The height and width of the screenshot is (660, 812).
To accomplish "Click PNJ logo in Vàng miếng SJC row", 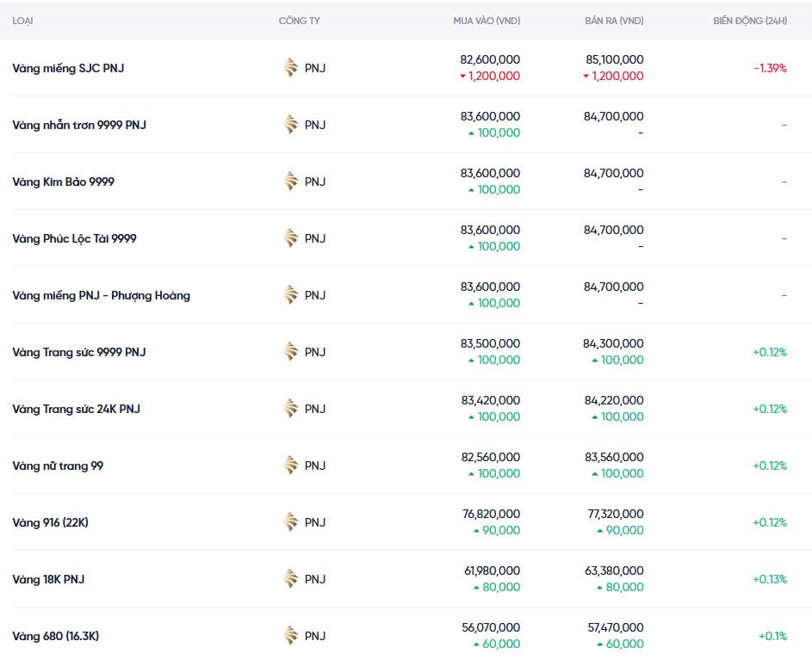I will coord(291,68).
